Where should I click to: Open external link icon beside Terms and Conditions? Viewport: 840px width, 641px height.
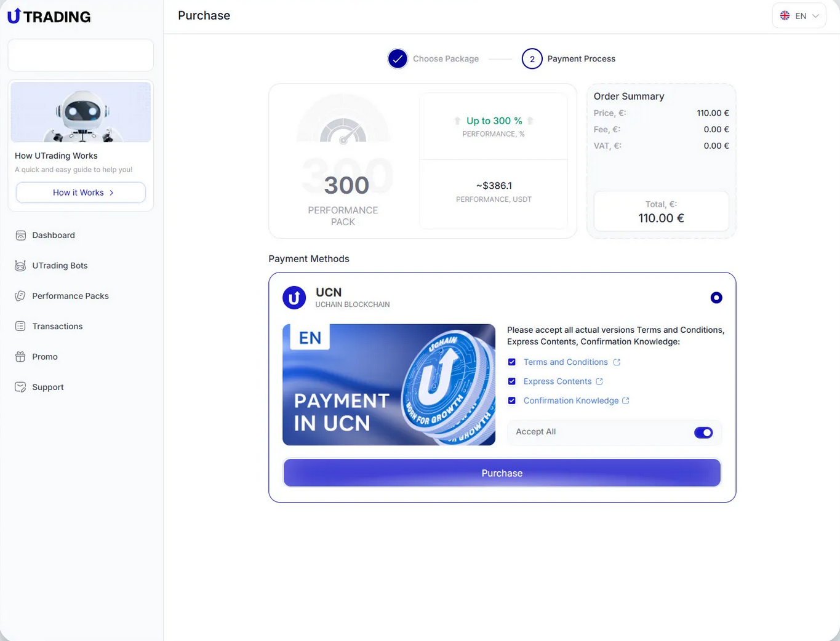(x=617, y=362)
